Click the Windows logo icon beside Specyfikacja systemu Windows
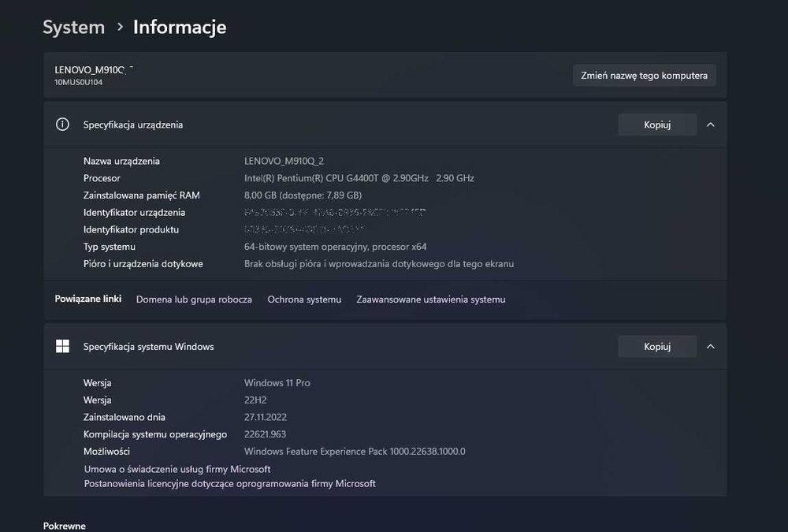The height and width of the screenshot is (532, 788). [62, 346]
